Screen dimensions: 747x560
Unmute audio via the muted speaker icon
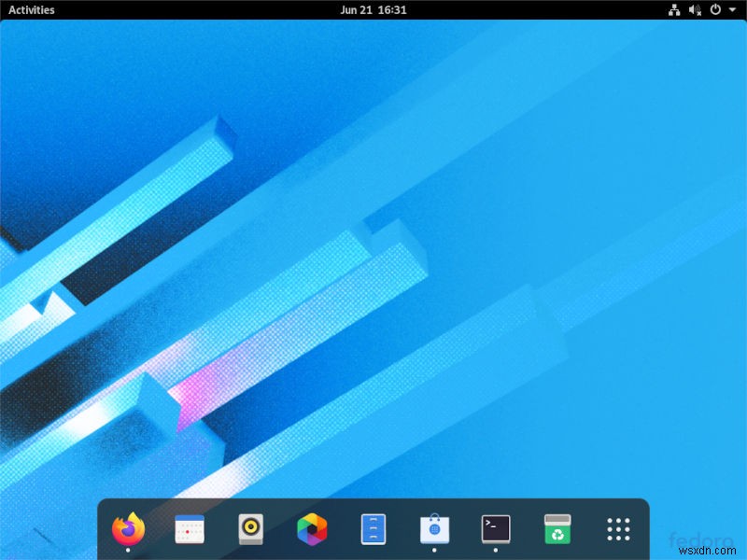tap(693, 9)
